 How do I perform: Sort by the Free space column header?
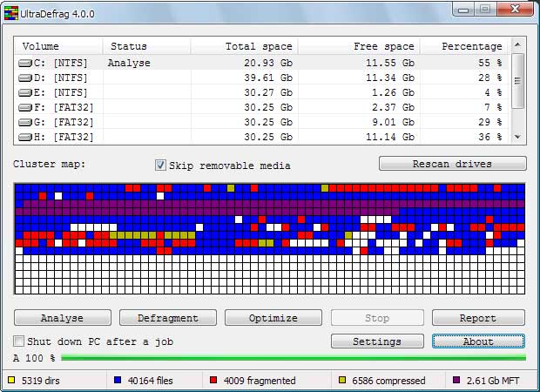click(x=359, y=46)
